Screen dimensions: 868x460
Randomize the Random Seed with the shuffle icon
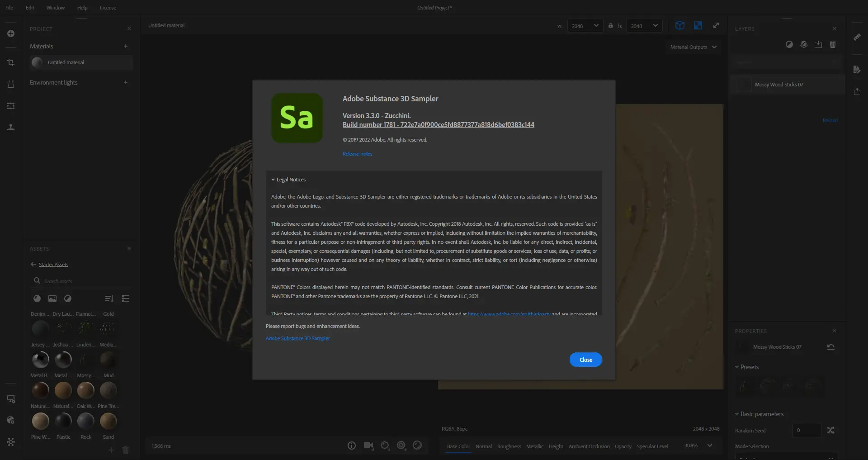point(830,430)
